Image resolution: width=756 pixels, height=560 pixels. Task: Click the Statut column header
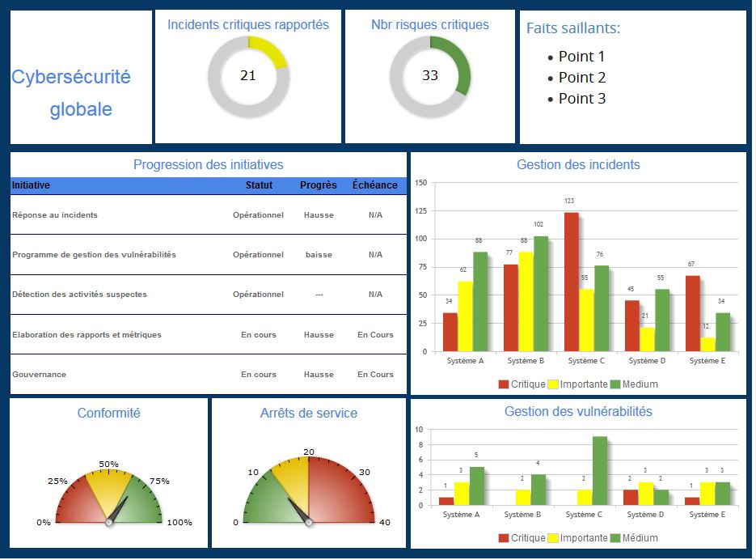pos(259,185)
